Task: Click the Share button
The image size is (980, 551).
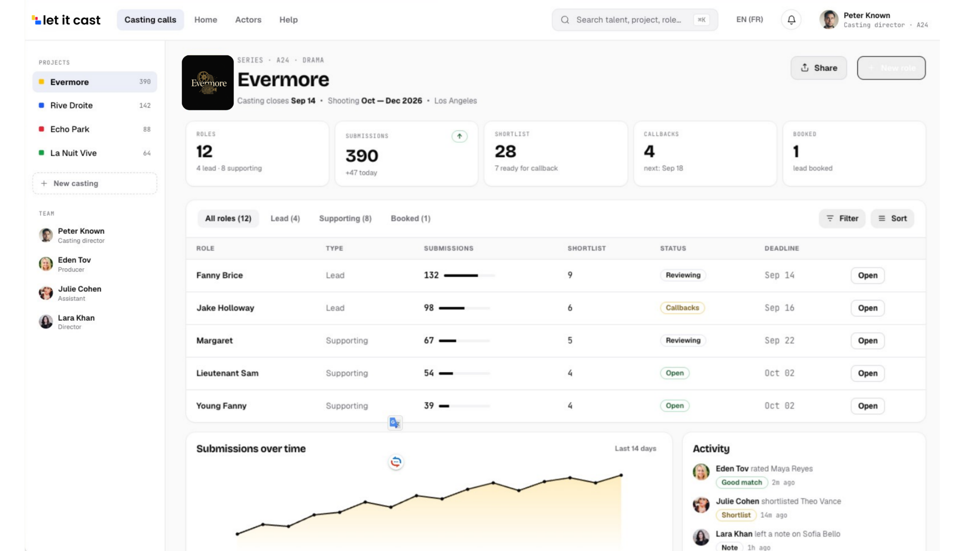Action: click(819, 68)
